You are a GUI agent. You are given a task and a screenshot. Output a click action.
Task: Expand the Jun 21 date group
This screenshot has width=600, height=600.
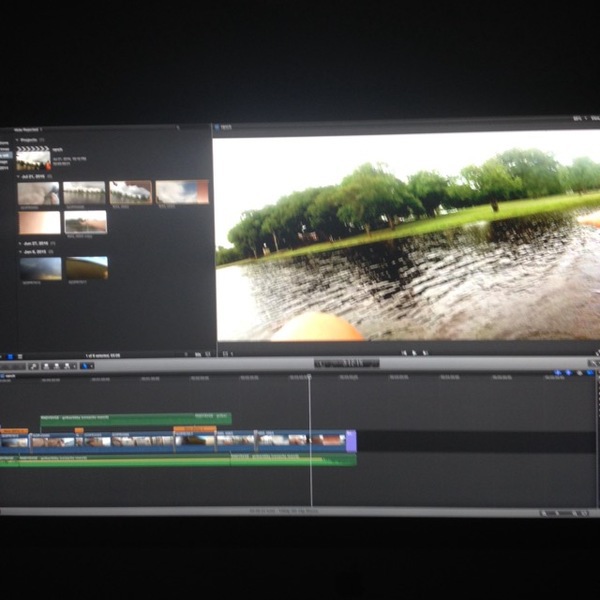point(20,243)
